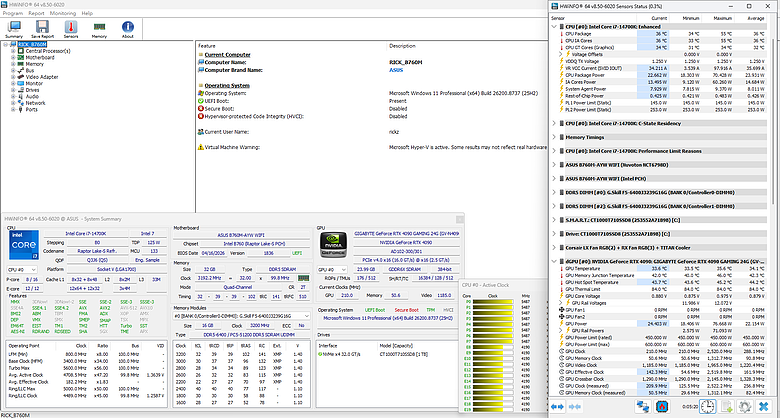Open the Summary toolbar icon
Image resolution: width=780 pixels, height=418 pixels.
click(14, 29)
